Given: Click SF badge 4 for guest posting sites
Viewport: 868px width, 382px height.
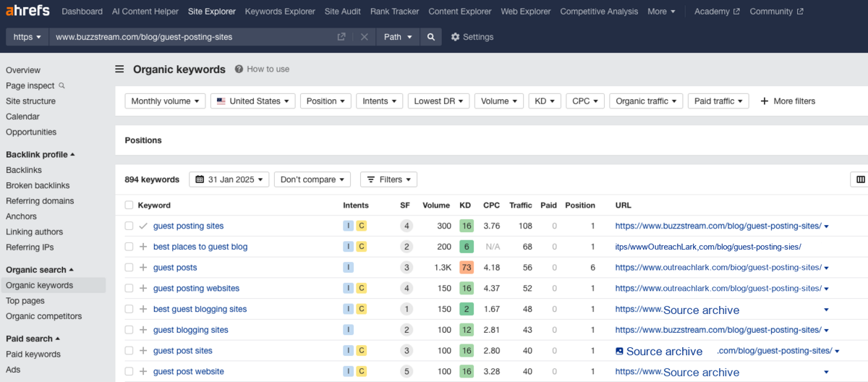Looking at the screenshot, I should click(x=407, y=226).
